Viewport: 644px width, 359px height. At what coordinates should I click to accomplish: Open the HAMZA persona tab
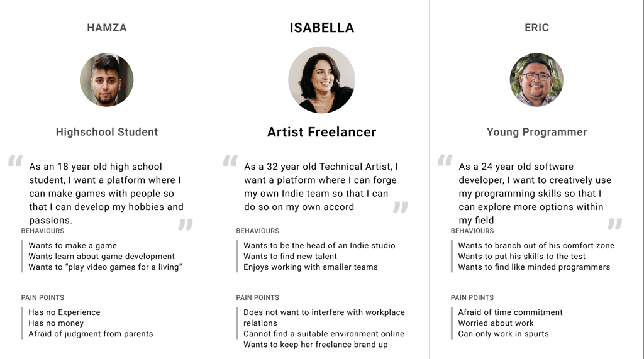(x=107, y=28)
